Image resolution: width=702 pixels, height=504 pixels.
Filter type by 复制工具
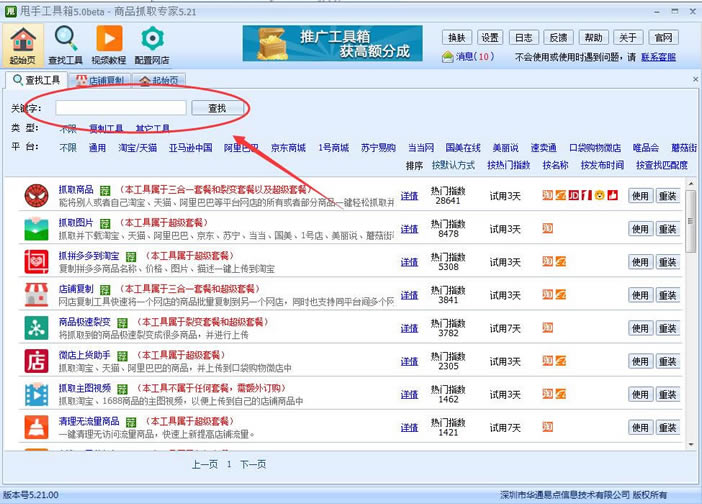(106, 128)
